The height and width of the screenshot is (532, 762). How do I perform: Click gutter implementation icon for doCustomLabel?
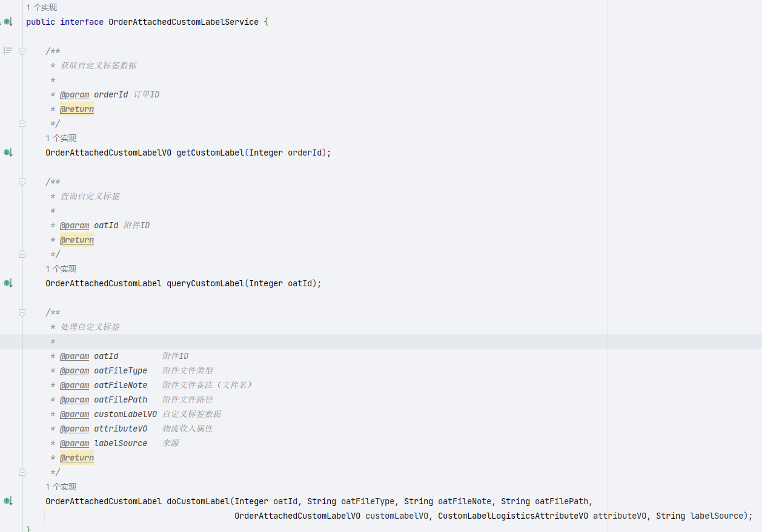tap(7, 501)
